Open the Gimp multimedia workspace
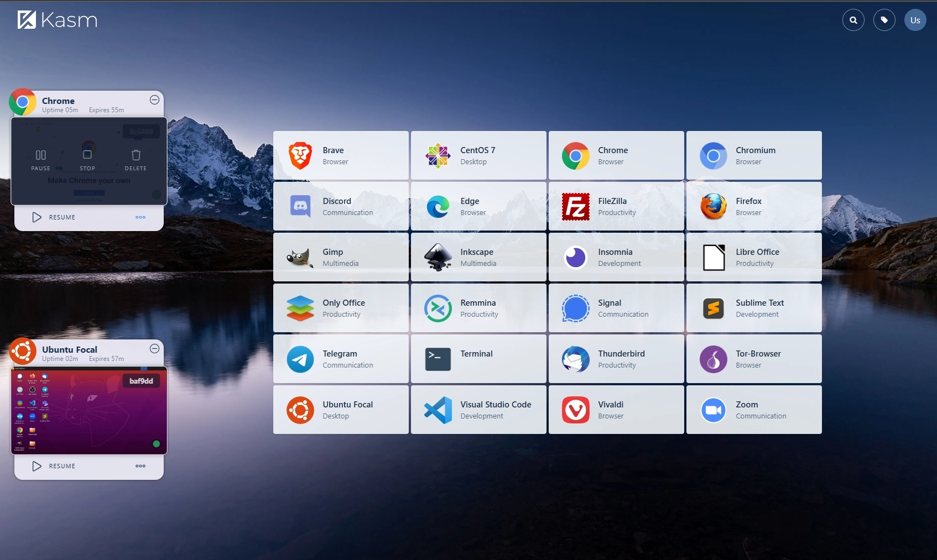 tap(341, 257)
